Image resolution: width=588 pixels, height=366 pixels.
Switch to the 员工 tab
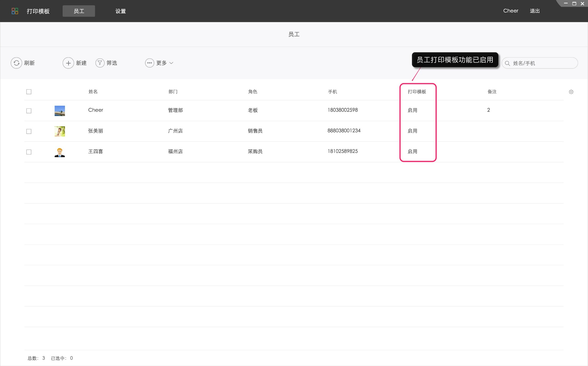tap(79, 11)
